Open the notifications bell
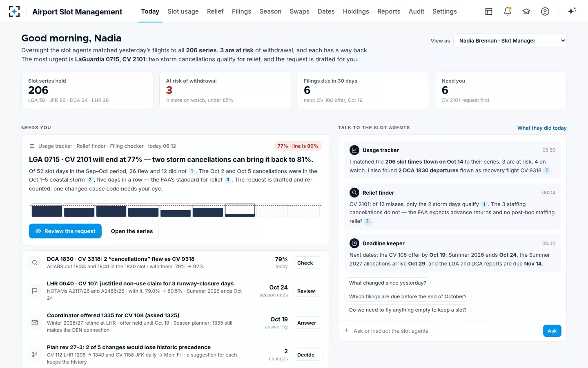 tap(508, 11)
